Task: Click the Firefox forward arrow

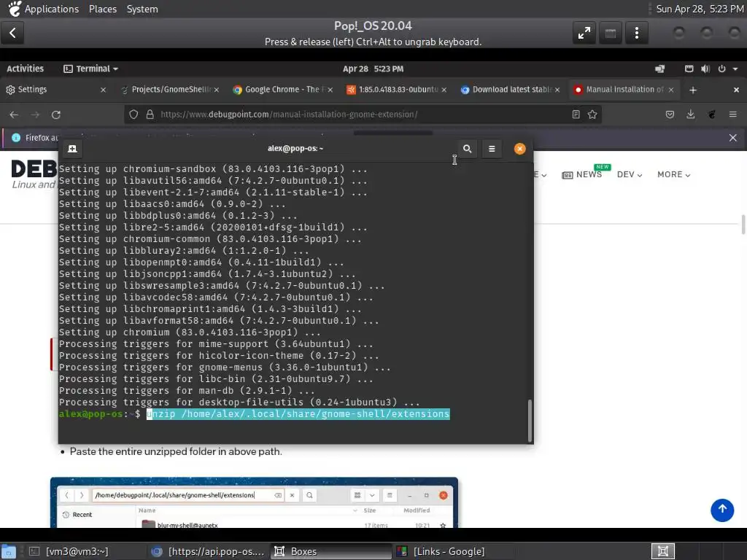Action: (35, 114)
